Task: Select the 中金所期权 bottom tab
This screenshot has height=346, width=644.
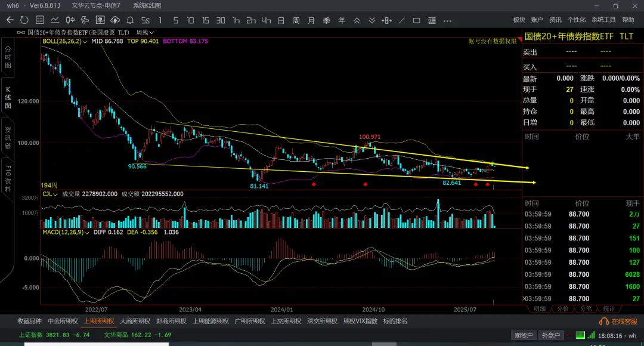Action: [63, 322]
